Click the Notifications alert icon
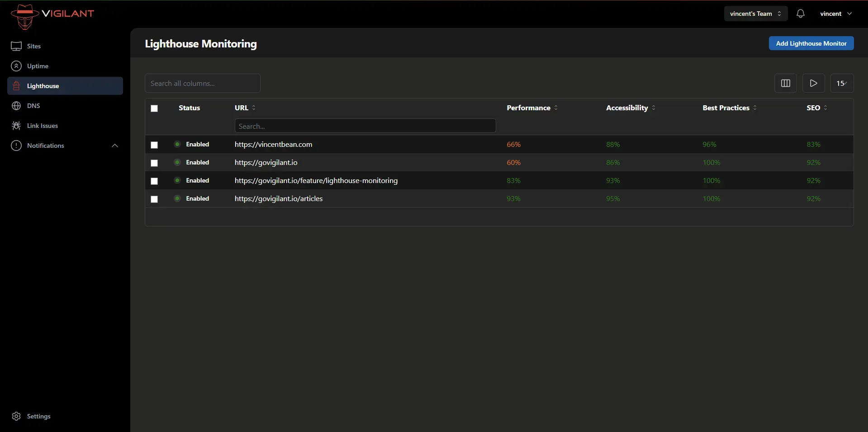The width and height of the screenshot is (868, 432). 16,146
